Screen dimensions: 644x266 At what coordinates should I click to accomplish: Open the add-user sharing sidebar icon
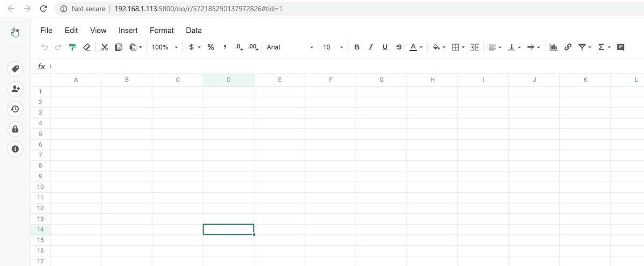[x=15, y=89]
